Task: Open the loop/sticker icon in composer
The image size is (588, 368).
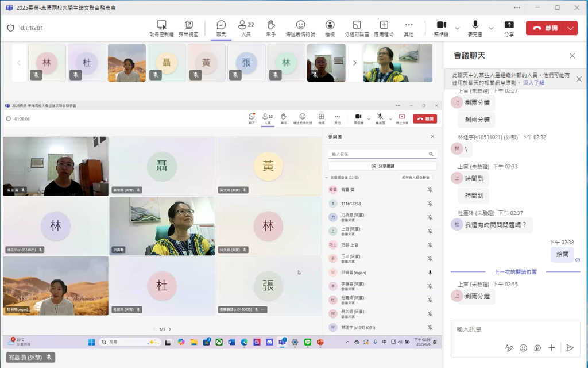Action: [537, 348]
